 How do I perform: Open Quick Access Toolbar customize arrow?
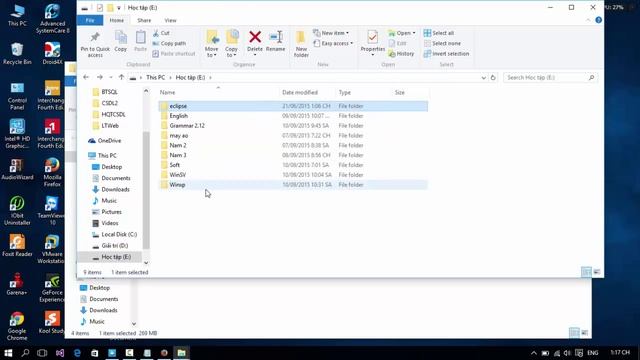(119, 8)
